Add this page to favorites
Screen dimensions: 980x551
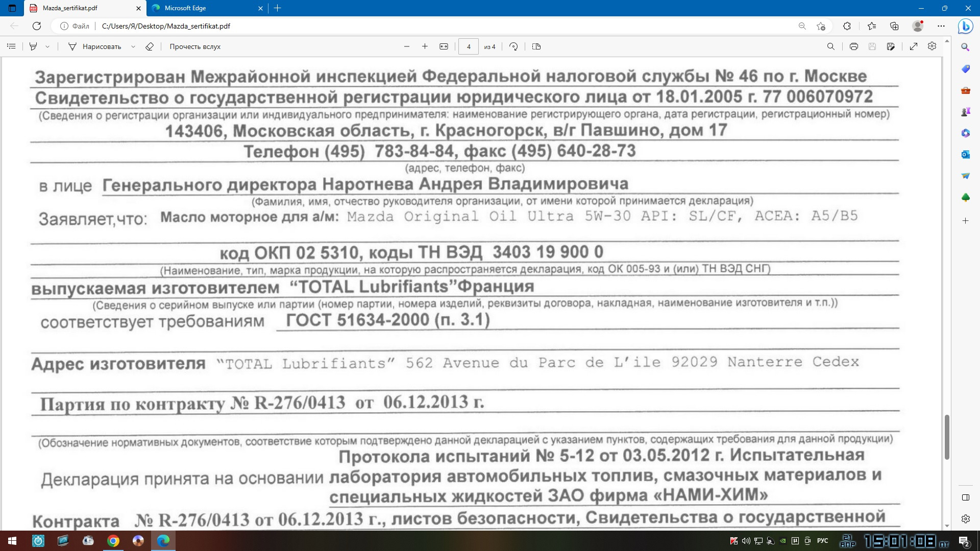point(821,26)
